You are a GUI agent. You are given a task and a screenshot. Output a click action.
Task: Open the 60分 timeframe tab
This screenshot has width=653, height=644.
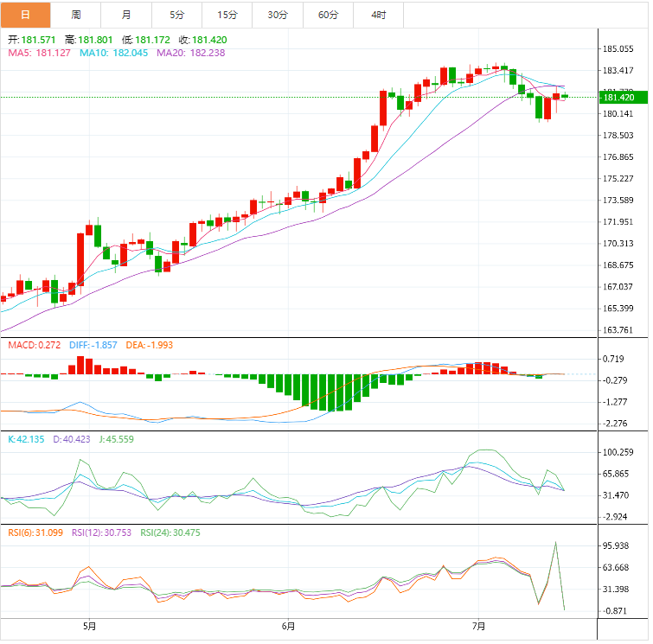[x=328, y=15]
